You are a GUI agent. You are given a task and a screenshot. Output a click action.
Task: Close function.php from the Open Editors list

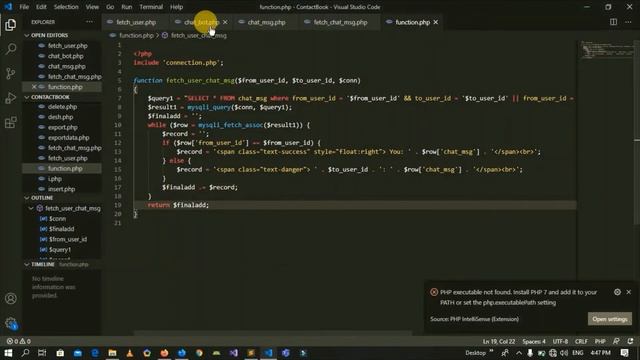pyautogui.click(x=34, y=87)
